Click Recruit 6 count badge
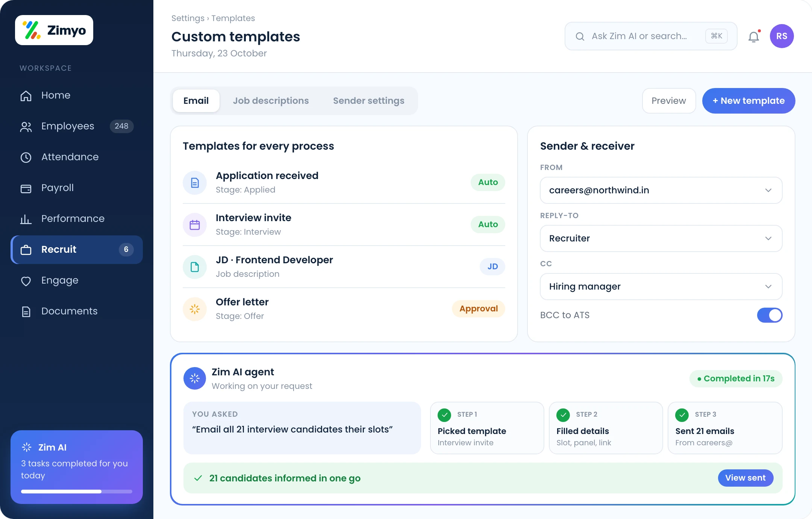 click(126, 250)
